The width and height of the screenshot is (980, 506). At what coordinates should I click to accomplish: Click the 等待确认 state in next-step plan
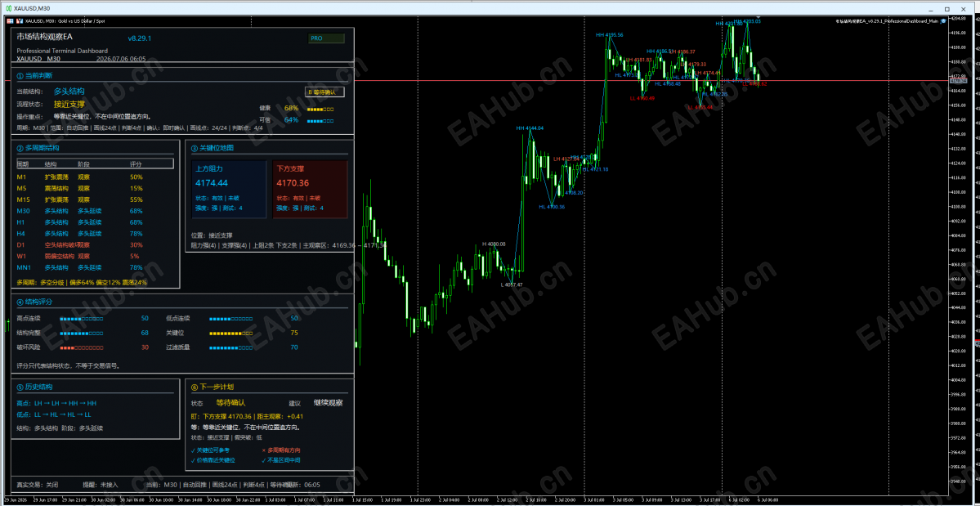pyautogui.click(x=230, y=403)
